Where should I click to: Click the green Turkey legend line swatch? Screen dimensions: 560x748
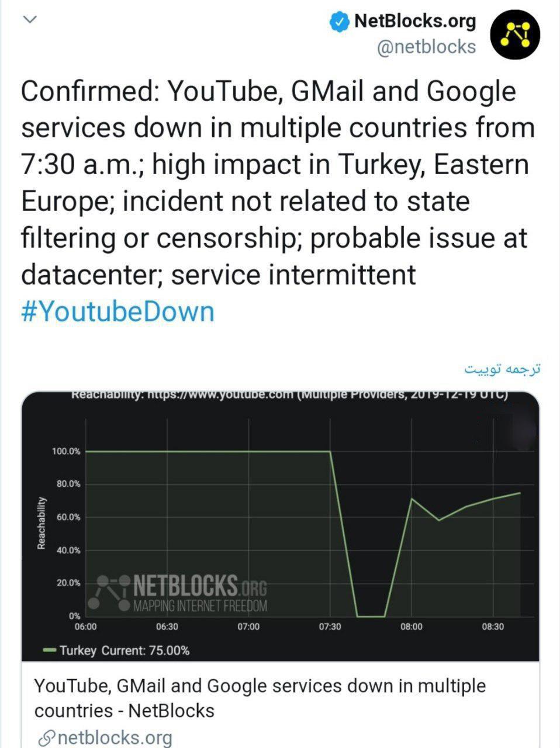[50, 650]
